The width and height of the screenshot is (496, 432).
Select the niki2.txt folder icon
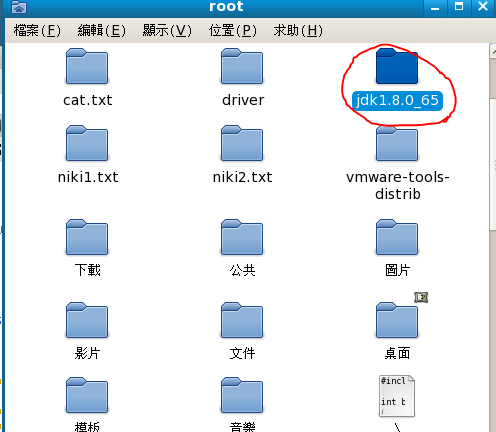pyautogui.click(x=242, y=143)
